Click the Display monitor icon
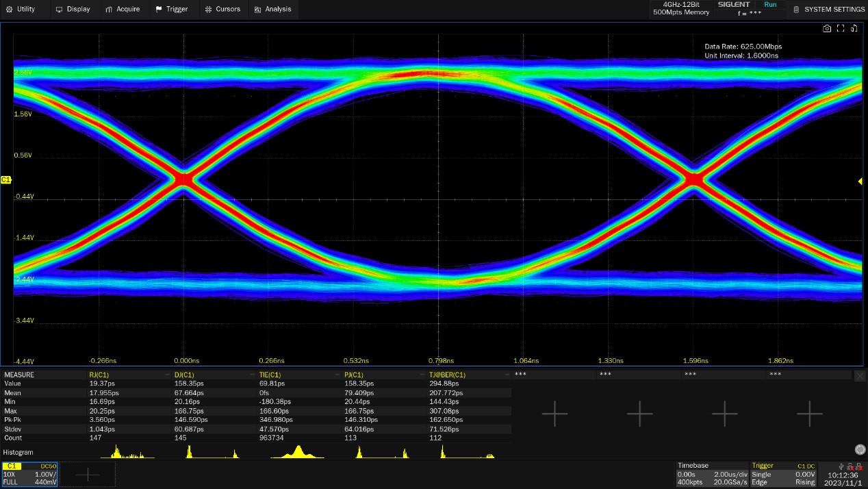Viewport: 868px width, 489px height. tap(59, 10)
